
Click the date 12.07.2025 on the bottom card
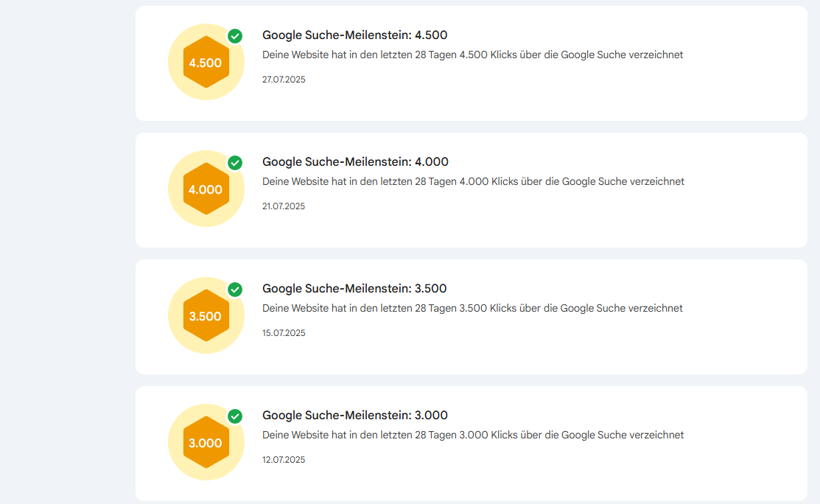pos(284,459)
